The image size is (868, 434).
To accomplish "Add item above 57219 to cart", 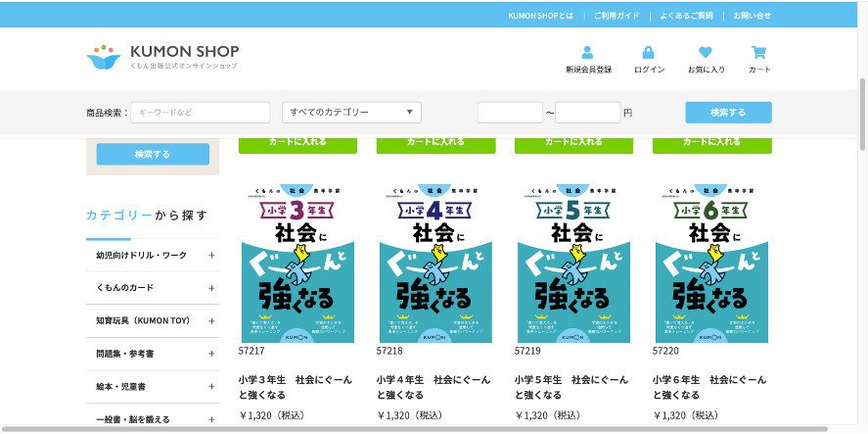I will pyautogui.click(x=573, y=144).
